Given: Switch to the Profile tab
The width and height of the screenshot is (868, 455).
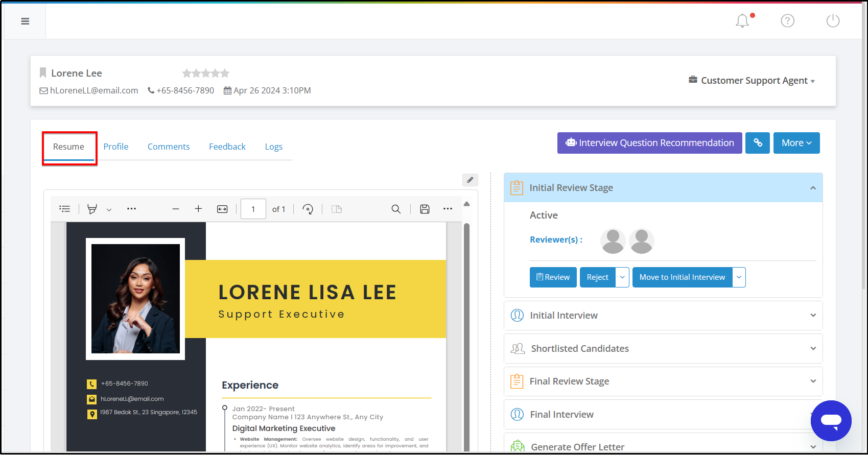Looking at the screenshot, I should point(116,147).
